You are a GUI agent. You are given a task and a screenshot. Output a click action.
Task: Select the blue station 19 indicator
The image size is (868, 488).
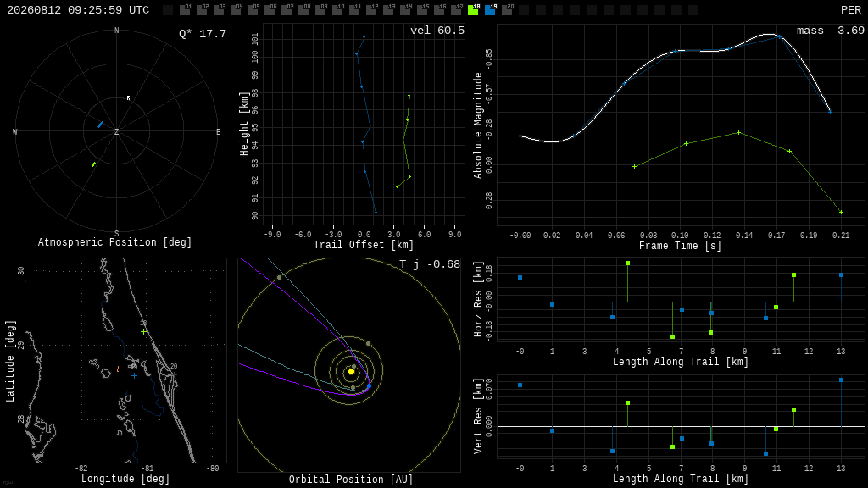click(490, 10)
